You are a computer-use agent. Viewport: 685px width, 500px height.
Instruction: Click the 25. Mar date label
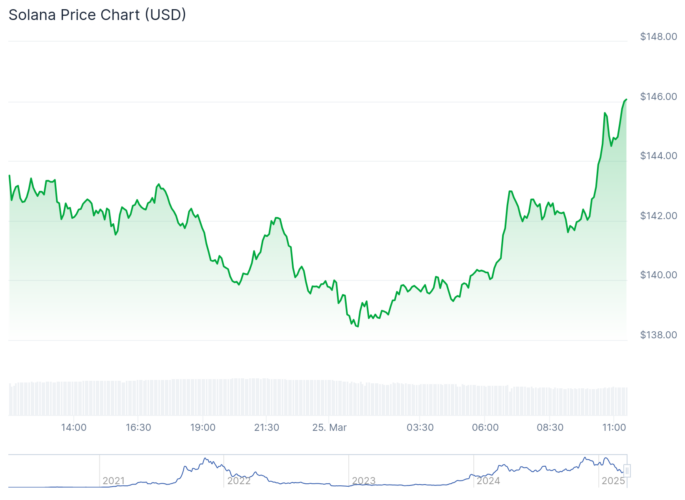329,428
